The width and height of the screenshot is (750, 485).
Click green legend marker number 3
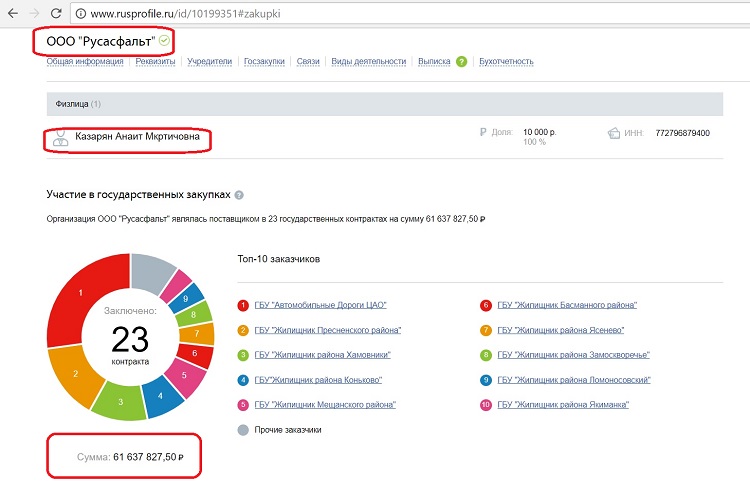[243, 355]
